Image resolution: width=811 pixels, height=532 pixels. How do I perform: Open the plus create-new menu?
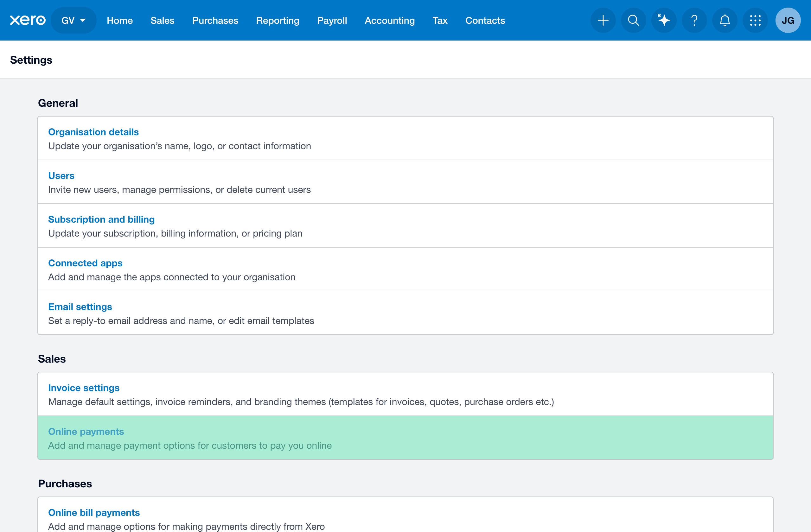(x=603, y=21)
